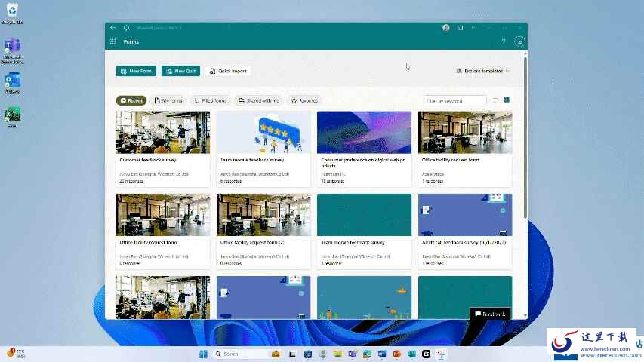Open the Customer feedback survey thumbnail

(162, 133)
